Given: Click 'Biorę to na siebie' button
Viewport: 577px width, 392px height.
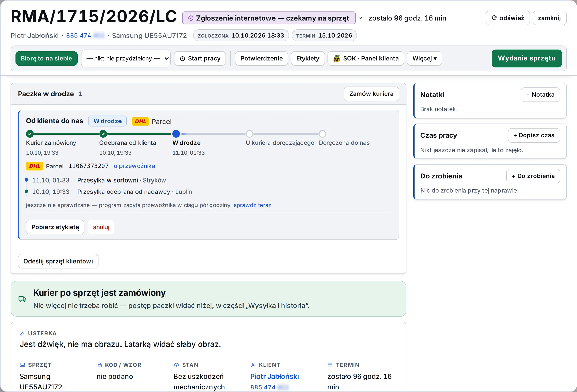Looking at the screenshot, I should pyautogui.click(x=47, y=58).
